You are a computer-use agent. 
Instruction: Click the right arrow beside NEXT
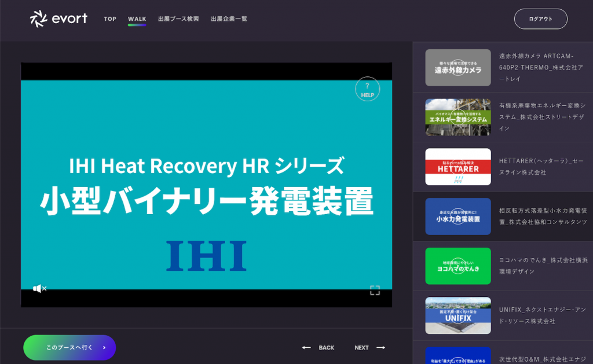tap(381, 348)
